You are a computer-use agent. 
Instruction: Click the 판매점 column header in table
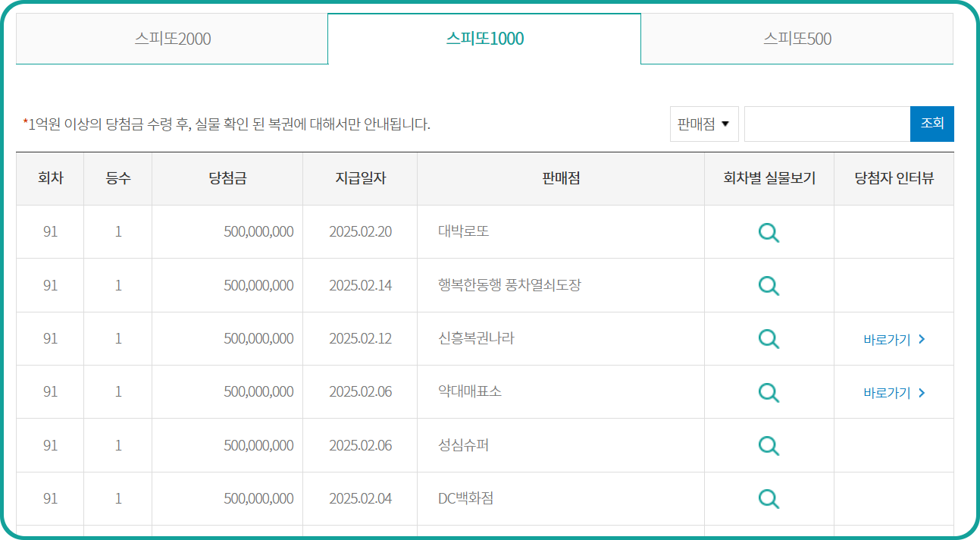(561, 179)
